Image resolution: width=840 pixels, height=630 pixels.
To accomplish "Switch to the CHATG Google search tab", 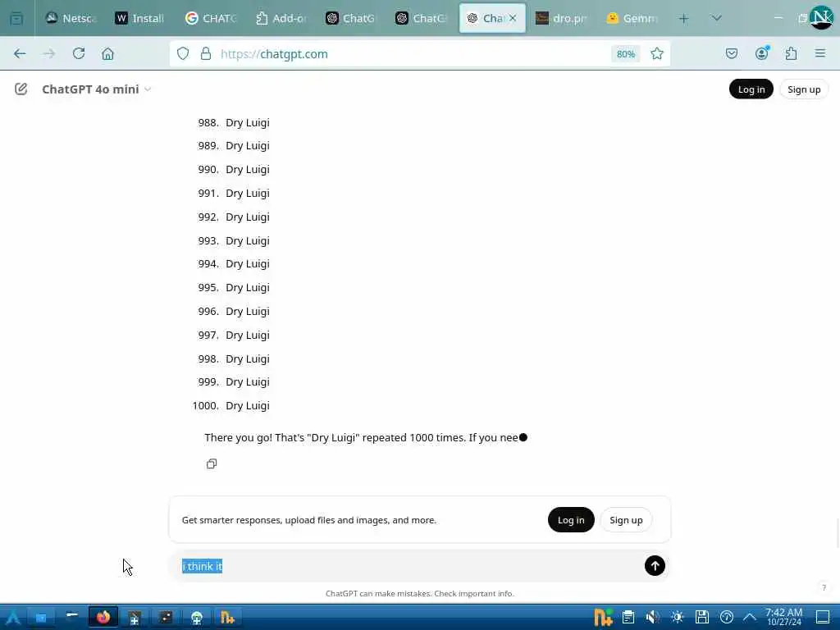I will [211, 18].
